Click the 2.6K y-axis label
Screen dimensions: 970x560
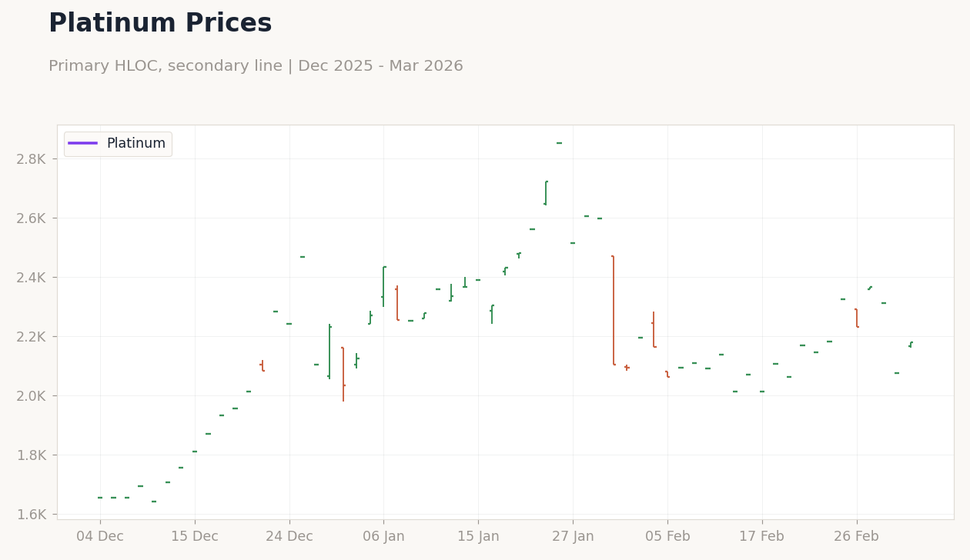point(32,218)
